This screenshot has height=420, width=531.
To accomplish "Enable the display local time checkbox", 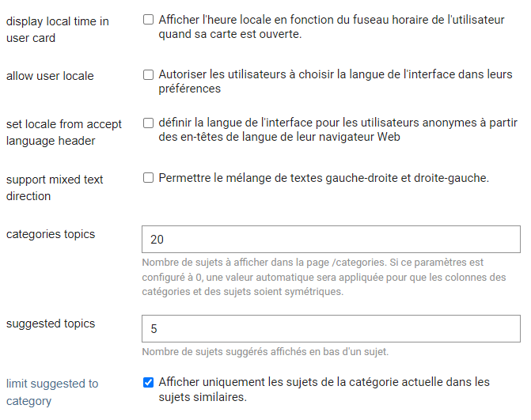I will 148,20.
